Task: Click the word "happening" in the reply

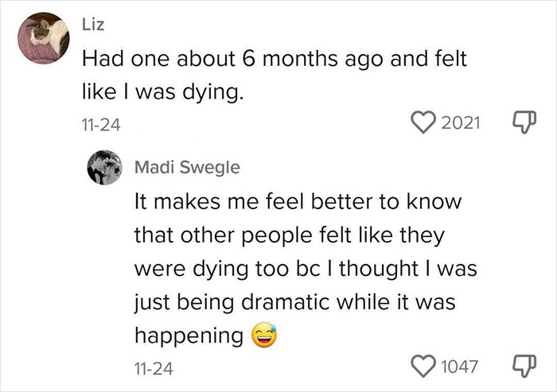Action: [x=189, y=336]
